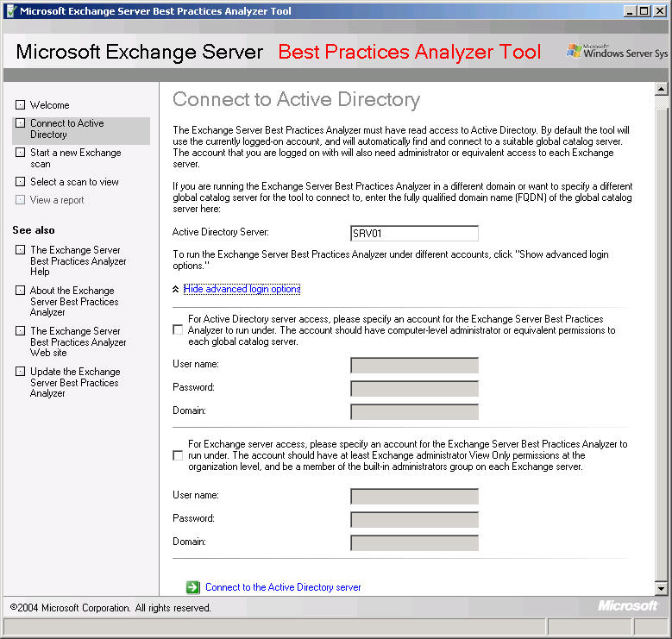Click the Domain field for Active Directory access
Viewport: 672px width, 639px height.
(414, 411)
